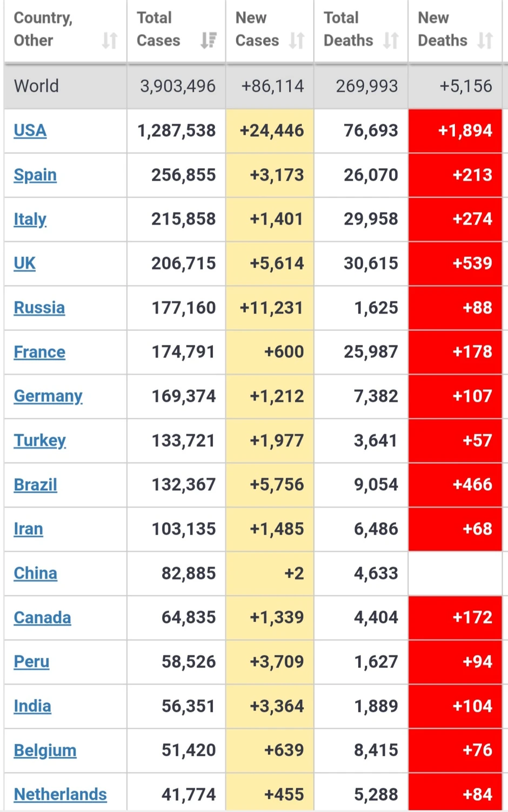Click the Iran link
This screenshot has height=812, width=508.
tap(29, 529)
